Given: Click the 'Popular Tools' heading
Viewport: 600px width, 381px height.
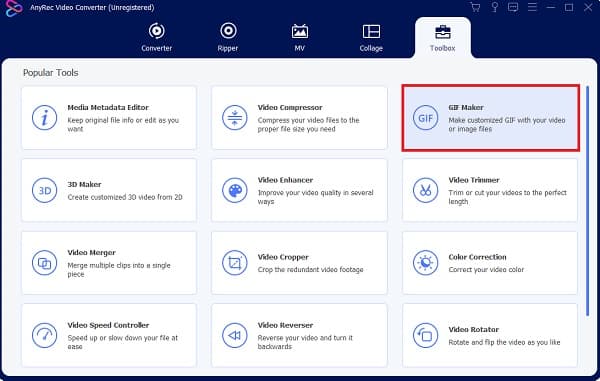Looking at the screenshot, I should [x=51, y=73].
